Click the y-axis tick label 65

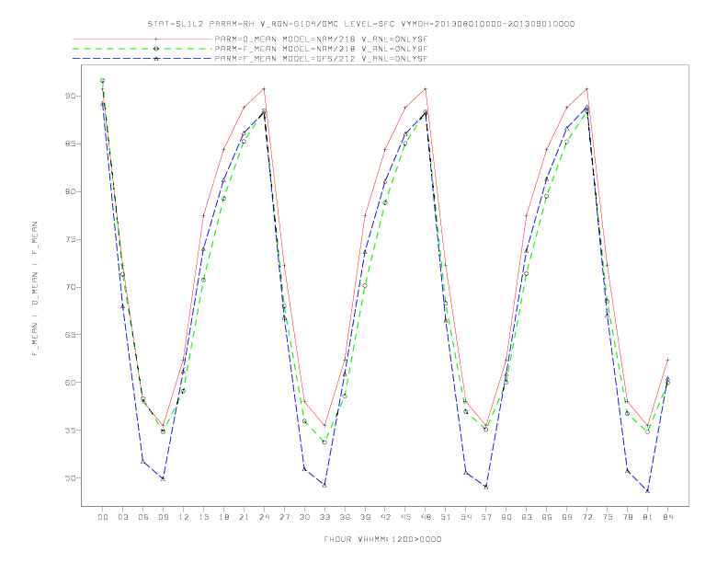click(x=71, y=335)
